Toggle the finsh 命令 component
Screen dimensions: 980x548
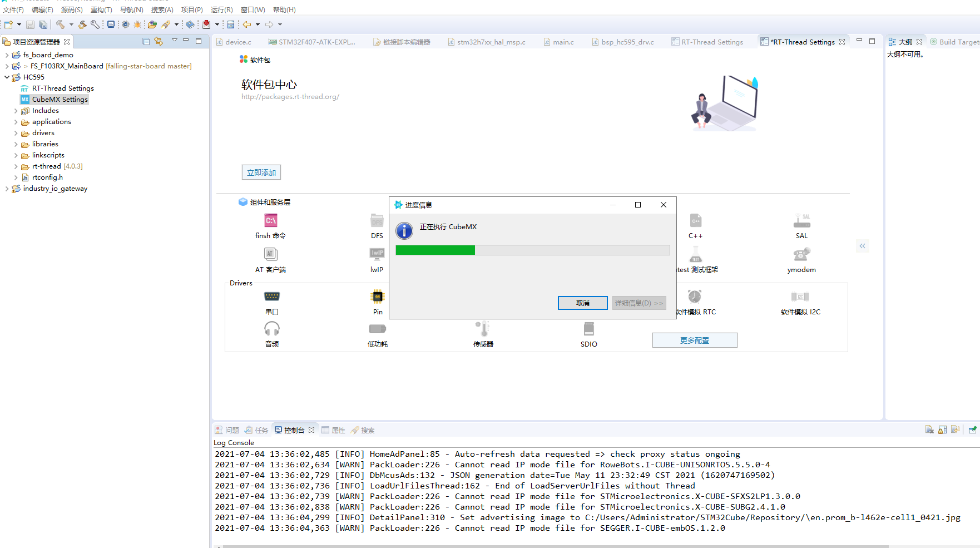(271, 221)
